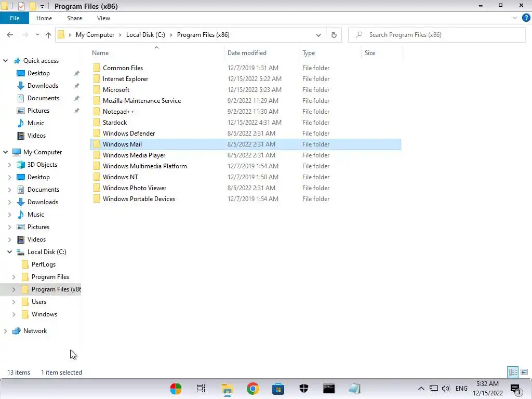This screenshot has width=532, height=399.
Task: Open the Start menu button
Action: [x=176, y=389]
